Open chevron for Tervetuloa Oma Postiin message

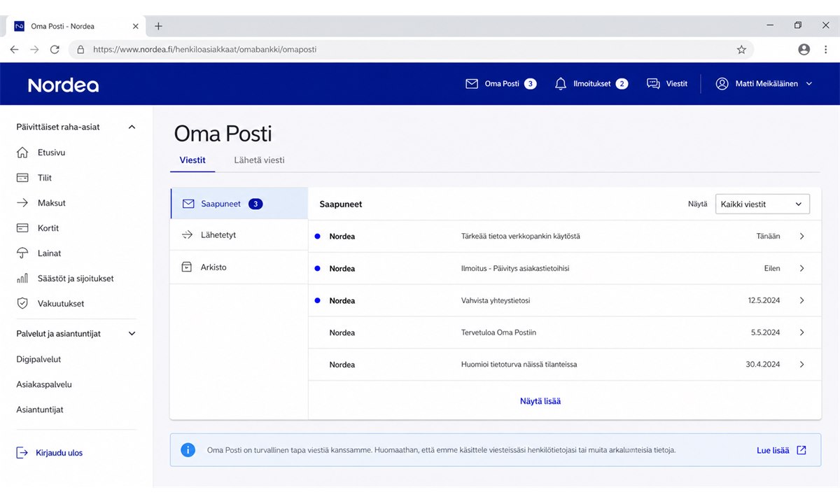(x=801, y=332)
